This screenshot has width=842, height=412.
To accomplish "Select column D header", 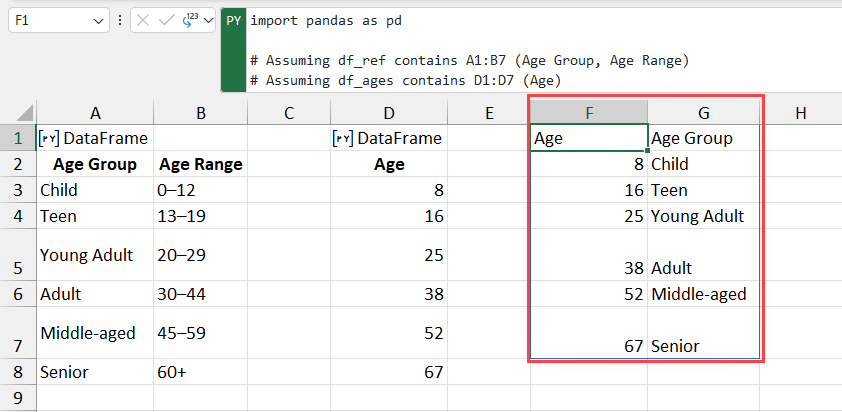I will pos(389,113).
